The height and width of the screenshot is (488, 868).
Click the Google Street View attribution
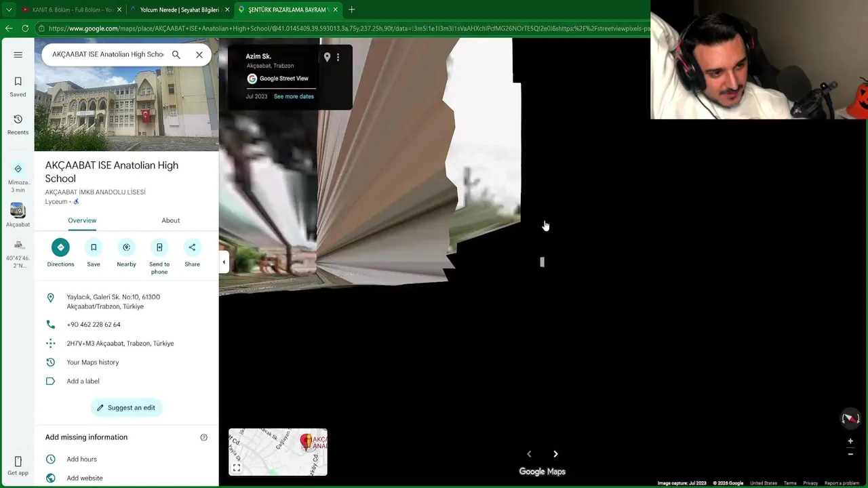[x=277, y=79]
